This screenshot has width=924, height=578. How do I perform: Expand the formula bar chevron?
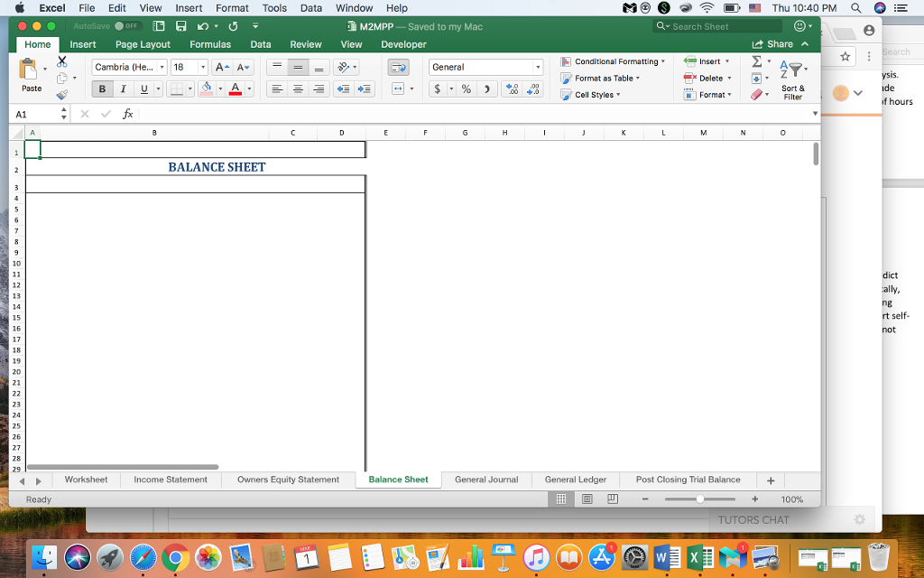point(815,114)
